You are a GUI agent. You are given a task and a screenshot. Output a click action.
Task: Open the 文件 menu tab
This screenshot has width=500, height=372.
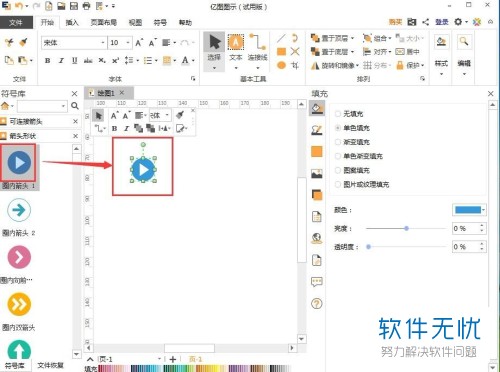pos(16,22)
